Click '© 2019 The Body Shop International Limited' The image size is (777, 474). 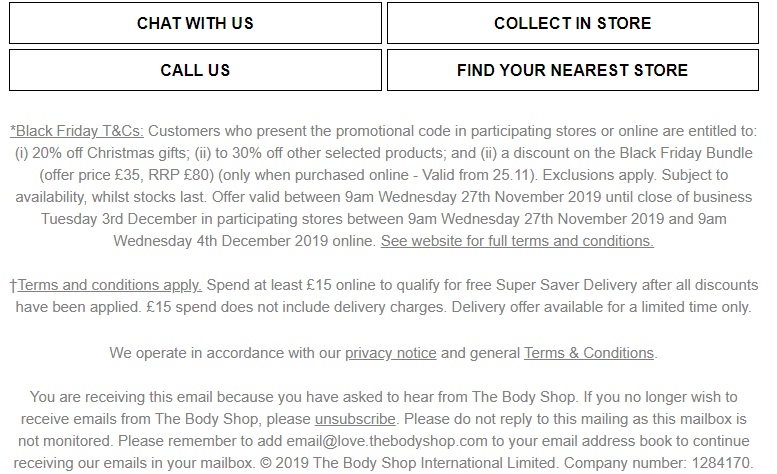[x=409, y=463]
